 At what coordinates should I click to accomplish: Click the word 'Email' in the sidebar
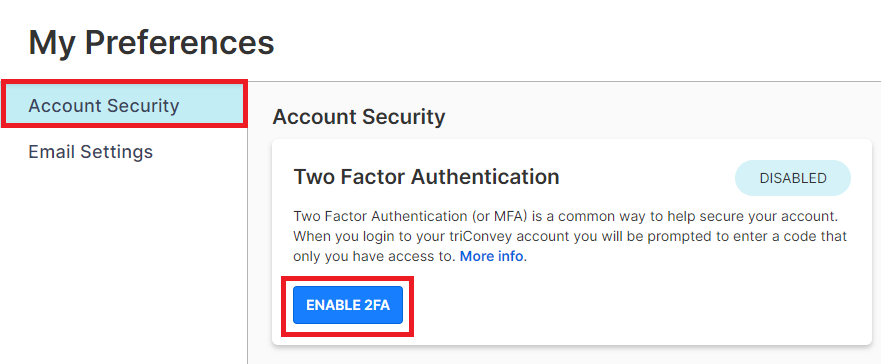tap(51, 152)
